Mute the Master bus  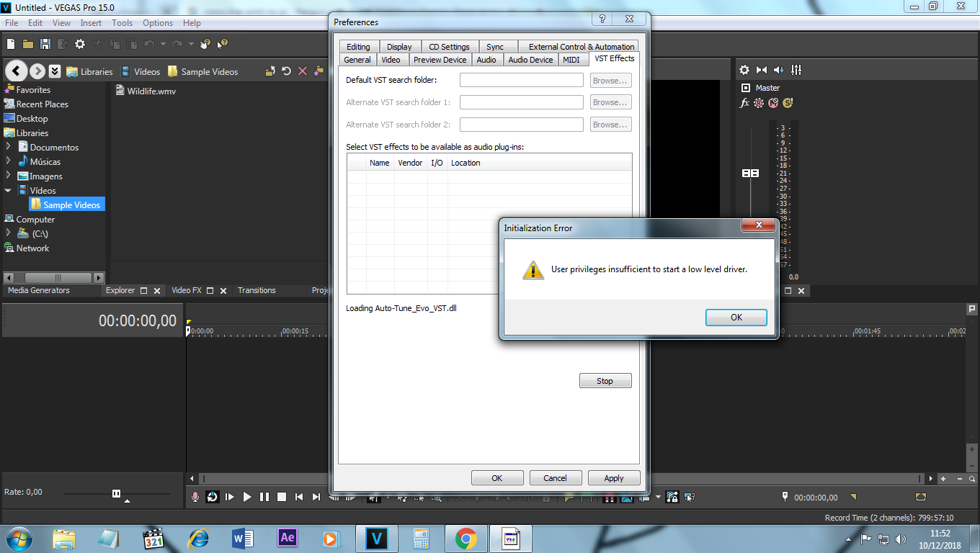[773, 103]
